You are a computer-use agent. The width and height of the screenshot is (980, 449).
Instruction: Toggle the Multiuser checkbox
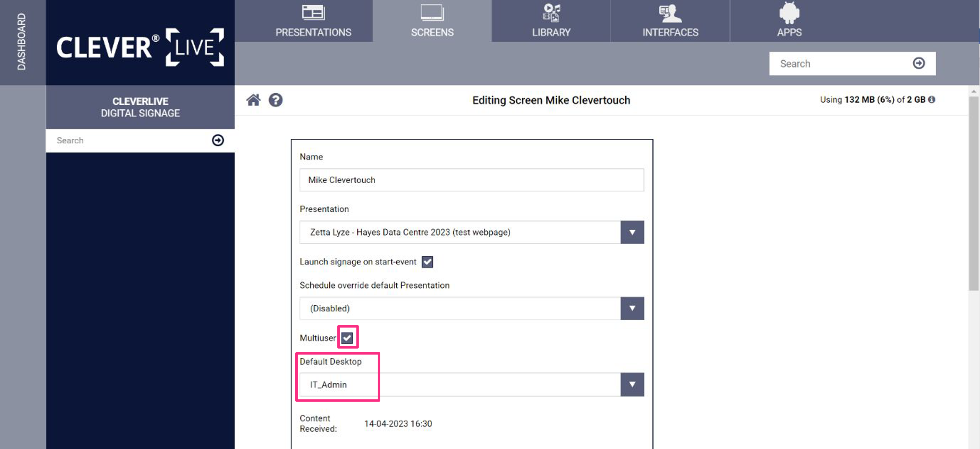(x=347, y=338)
